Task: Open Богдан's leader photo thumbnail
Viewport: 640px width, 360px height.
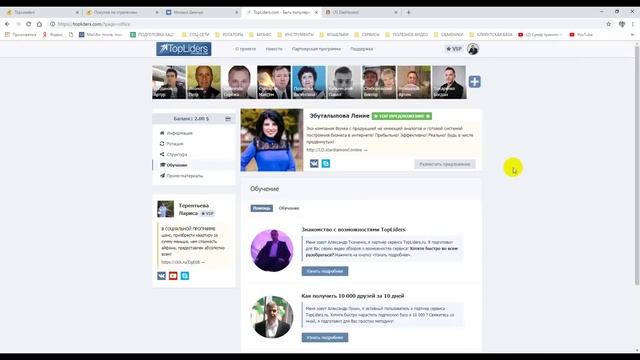Action: (449, 82)
